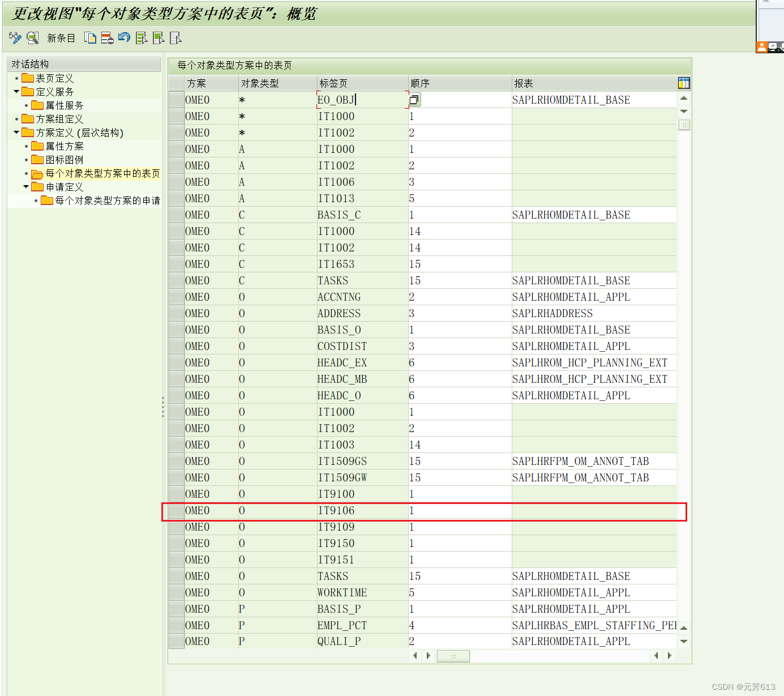The image size is (784, 696).
Task: Click the 标签页 column header
Action: pos(362,83)
